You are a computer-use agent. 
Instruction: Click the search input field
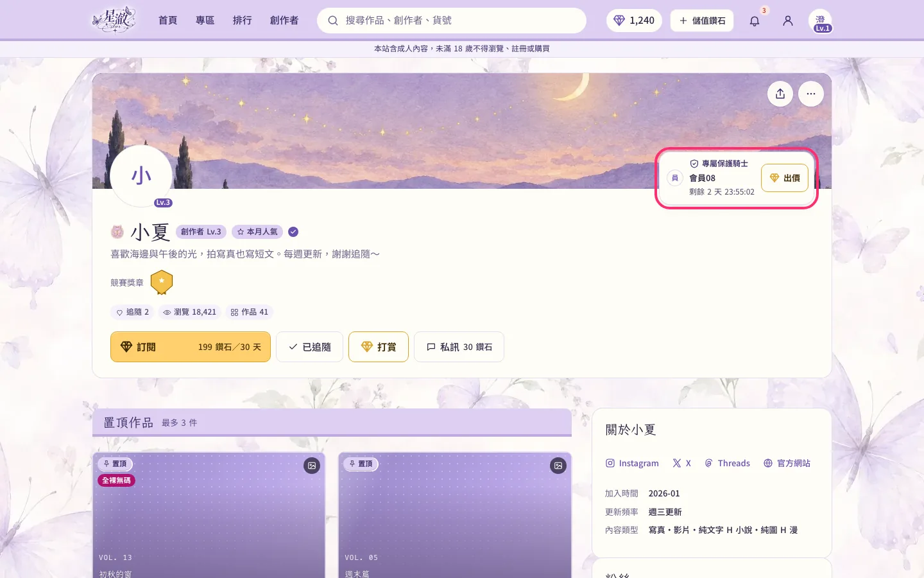pos(452,21)
